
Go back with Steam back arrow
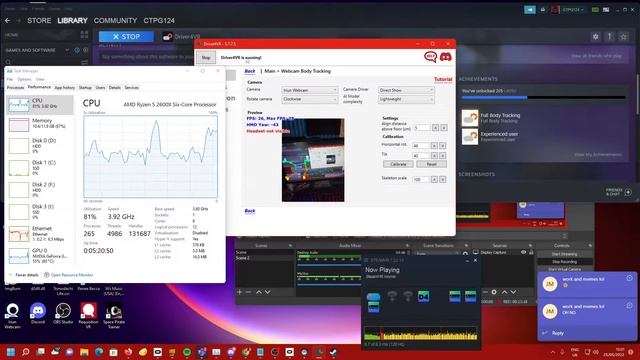tap(8, 20)
